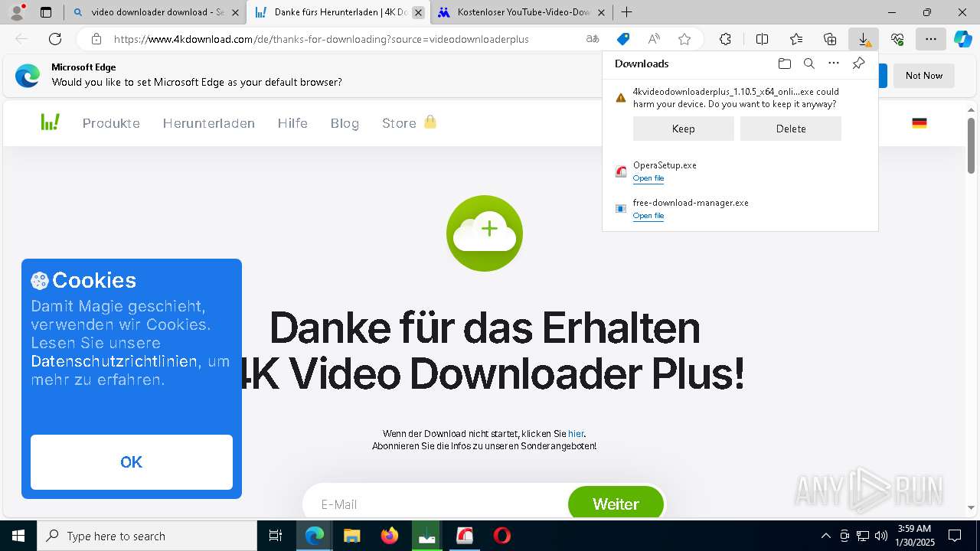
Task: Launch Opera from the taskbar
Action: tap(502, 536)
